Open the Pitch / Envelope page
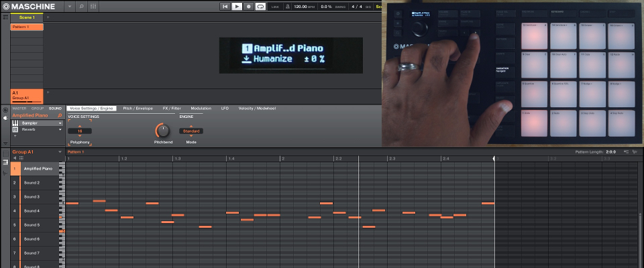644x268 pixels. (138, 109)
